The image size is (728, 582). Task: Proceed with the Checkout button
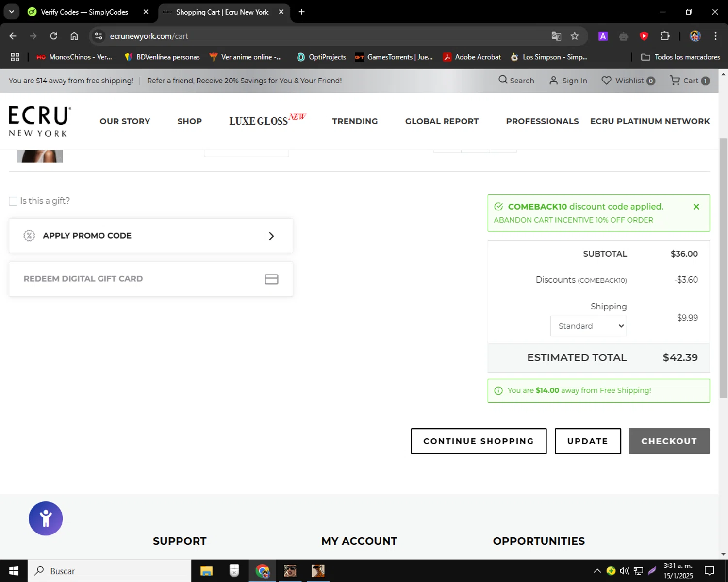[669, 441]
